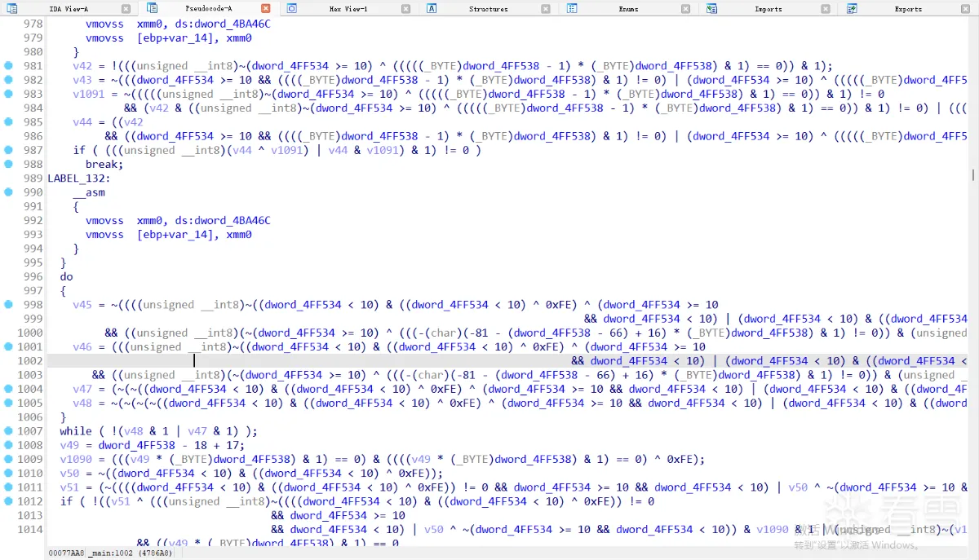Toggle breakpoint dot on line 1004
This screenshot has width=979, height=560.
(x=9, y=389)
